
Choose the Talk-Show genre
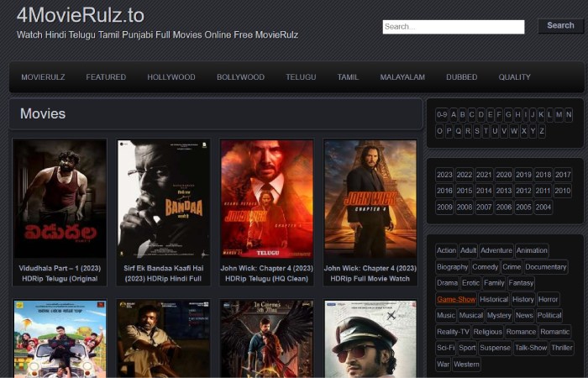pos(531,348)
